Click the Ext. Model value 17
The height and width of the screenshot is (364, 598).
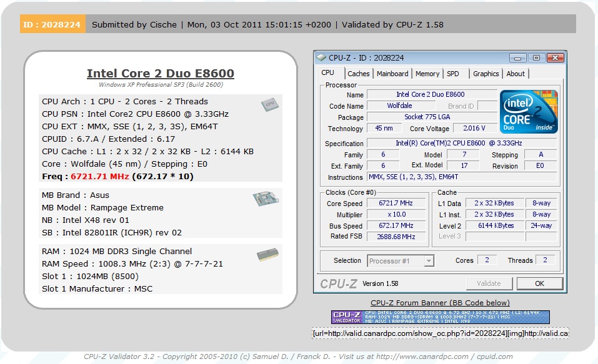tap(463, 166)
